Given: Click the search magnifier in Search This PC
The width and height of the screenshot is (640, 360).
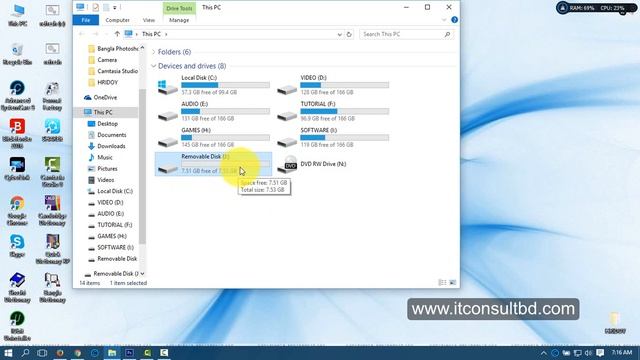Looking at the screenshot, I should [447, 34].
